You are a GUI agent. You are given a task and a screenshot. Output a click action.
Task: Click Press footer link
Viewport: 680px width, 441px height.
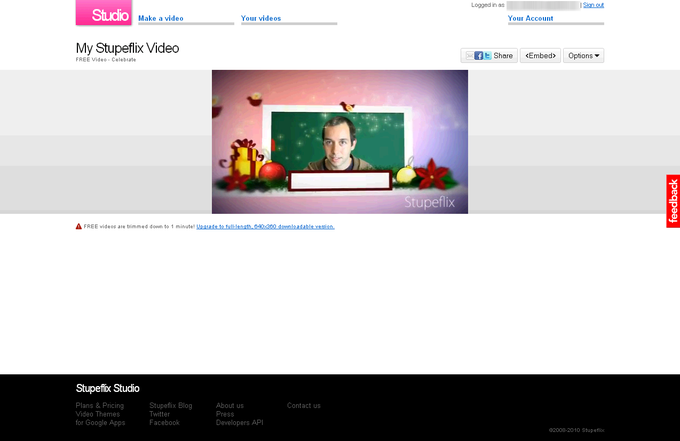(x=225, y=414)
